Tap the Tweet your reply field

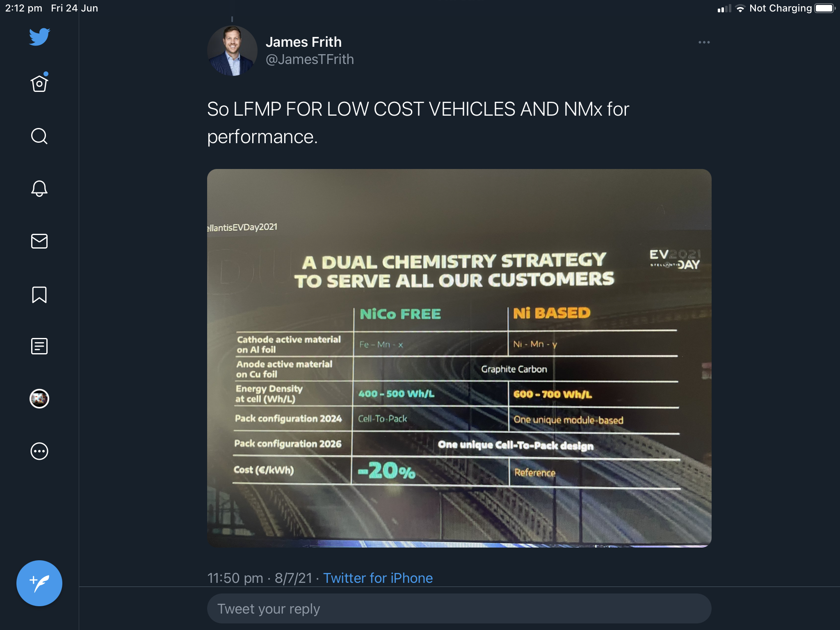pyautogui.click(x=459, y=609)
